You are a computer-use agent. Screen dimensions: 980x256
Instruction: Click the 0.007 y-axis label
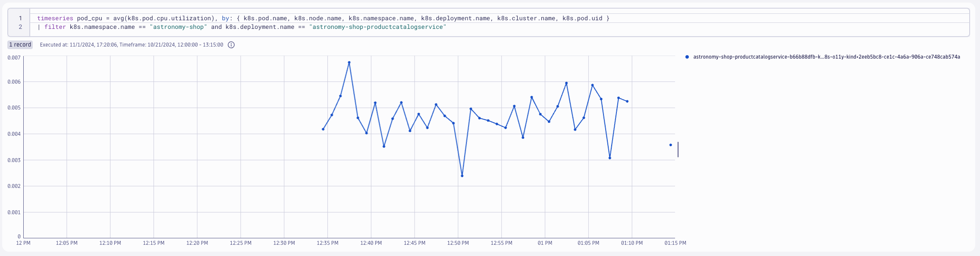pyautogui.click(x=14, y=58)
